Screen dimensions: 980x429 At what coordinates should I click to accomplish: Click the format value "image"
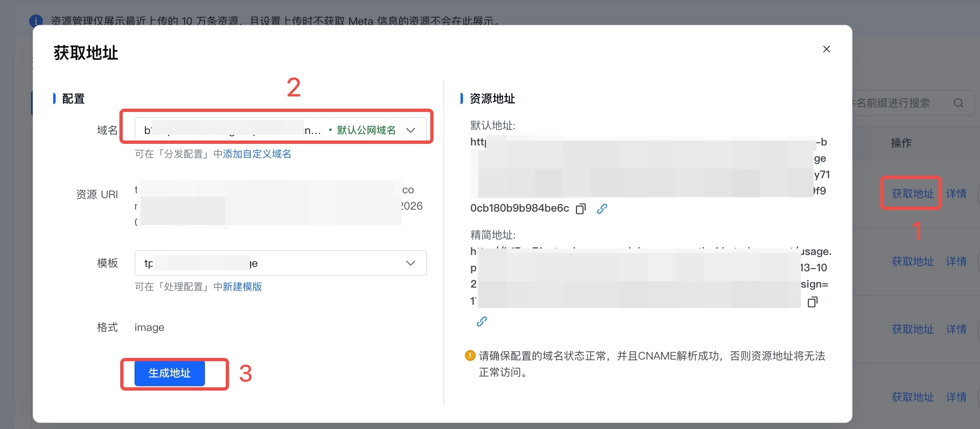click(149, 328)
